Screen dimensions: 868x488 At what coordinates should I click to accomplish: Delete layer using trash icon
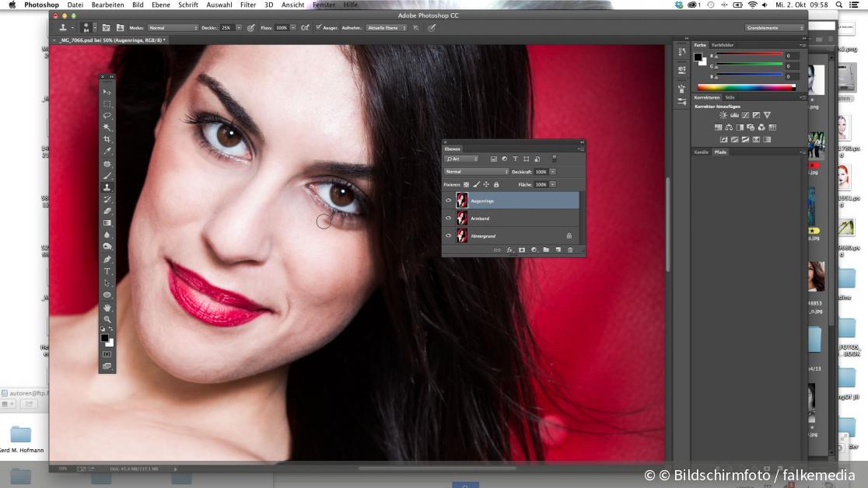[x=570, y=250]
